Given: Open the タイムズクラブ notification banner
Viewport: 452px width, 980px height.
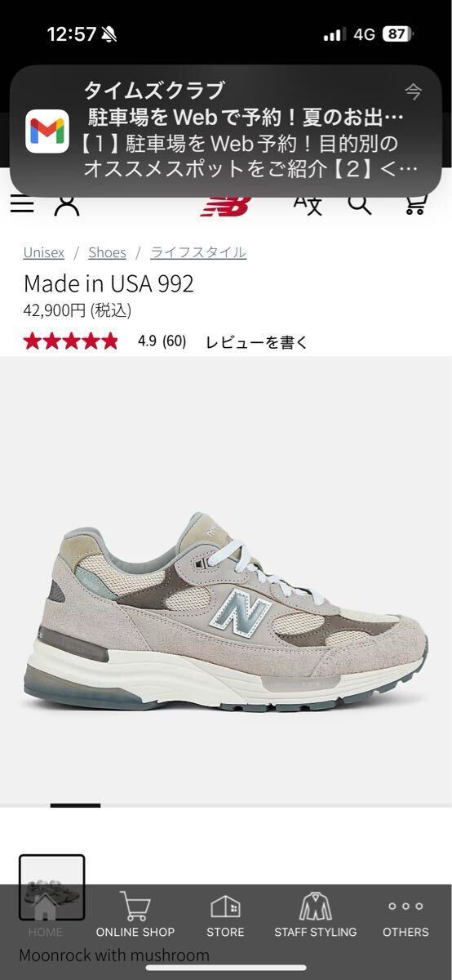Looking at the screenshot, I should [226, 131].
